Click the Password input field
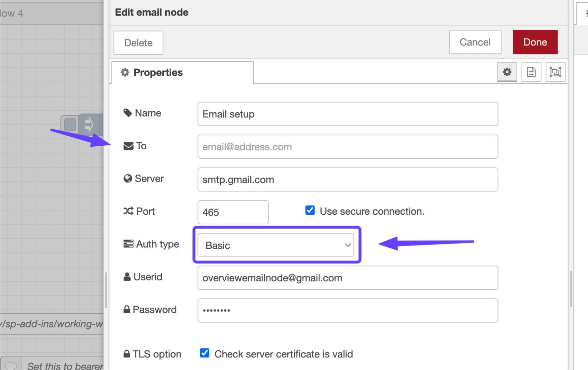The image size is (588, 370). click(x=347, y=310)
